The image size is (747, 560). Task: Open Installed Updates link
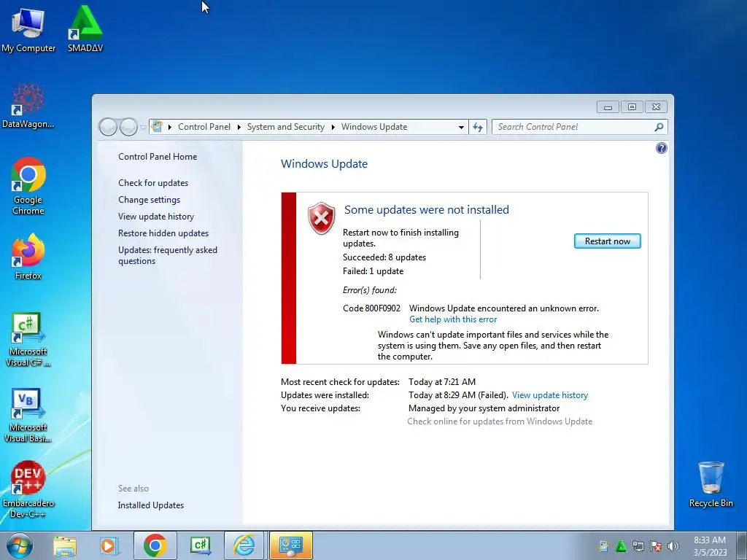pyautogui.click(x=150, y=505)
